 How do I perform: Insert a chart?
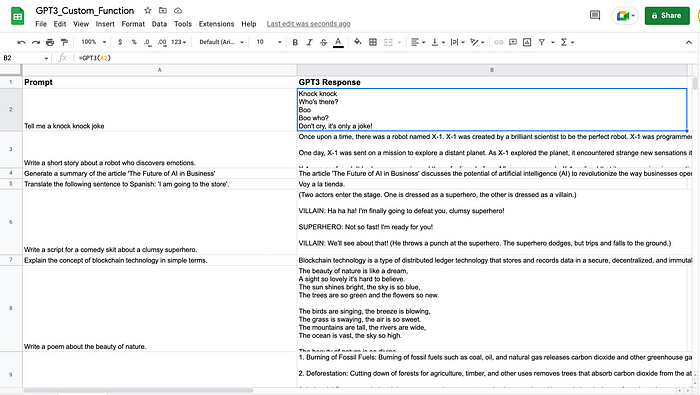(527, 42)
